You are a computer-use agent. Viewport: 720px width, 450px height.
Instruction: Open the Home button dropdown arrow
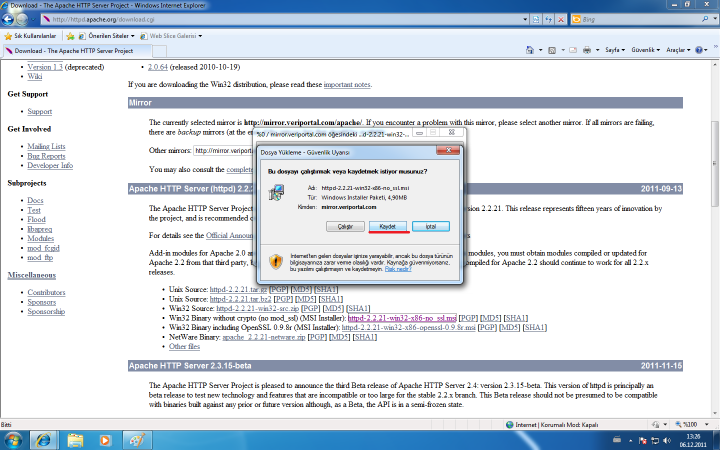click(540, 50)
